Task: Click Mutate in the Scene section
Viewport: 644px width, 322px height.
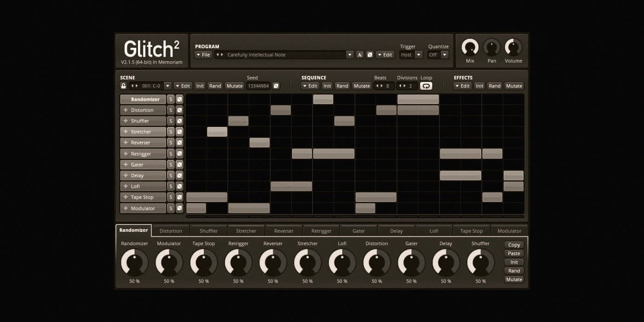Action: point(235,86)
